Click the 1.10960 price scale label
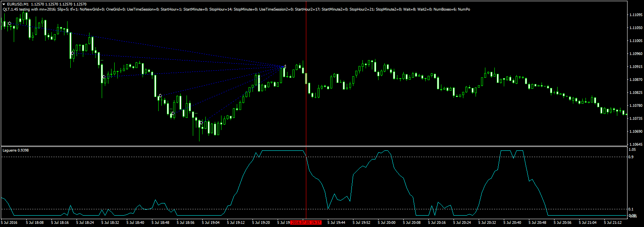 [x=636, y=54]
